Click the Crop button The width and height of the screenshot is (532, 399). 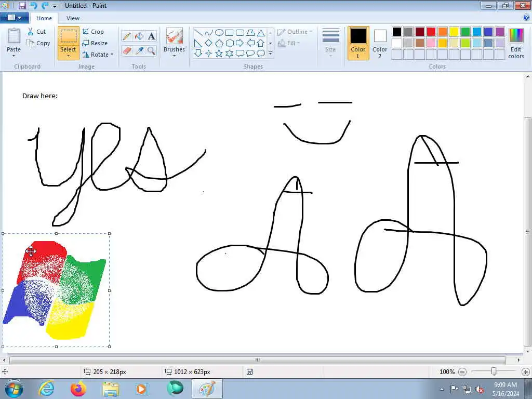93,32
